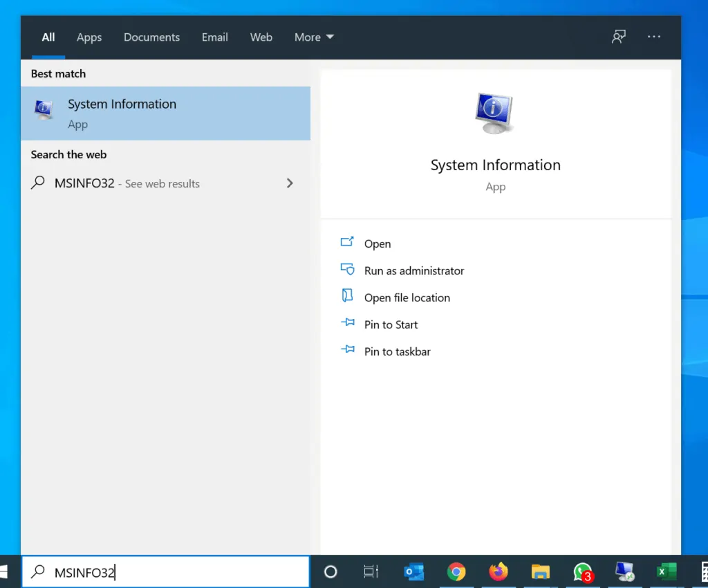The width and height of the screenshot is (708, 588).
Task: Open the More filter dropdown
Action: (x=314, y=37)
